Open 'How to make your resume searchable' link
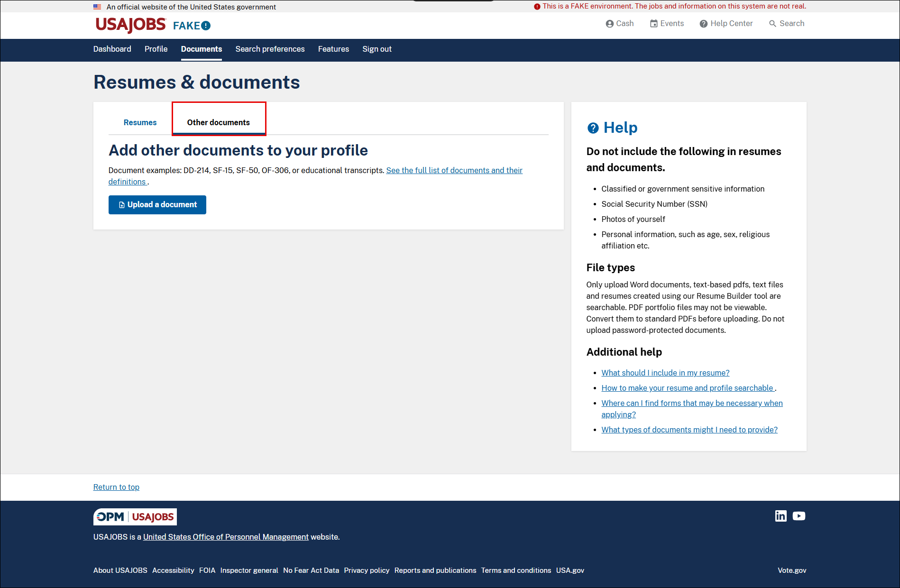 [688, 388]
